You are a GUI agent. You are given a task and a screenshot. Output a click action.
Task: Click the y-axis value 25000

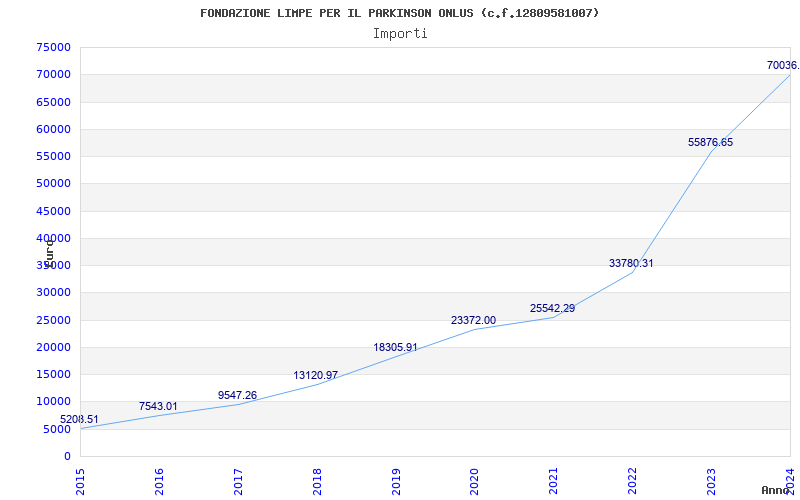[x=54, y=320]
